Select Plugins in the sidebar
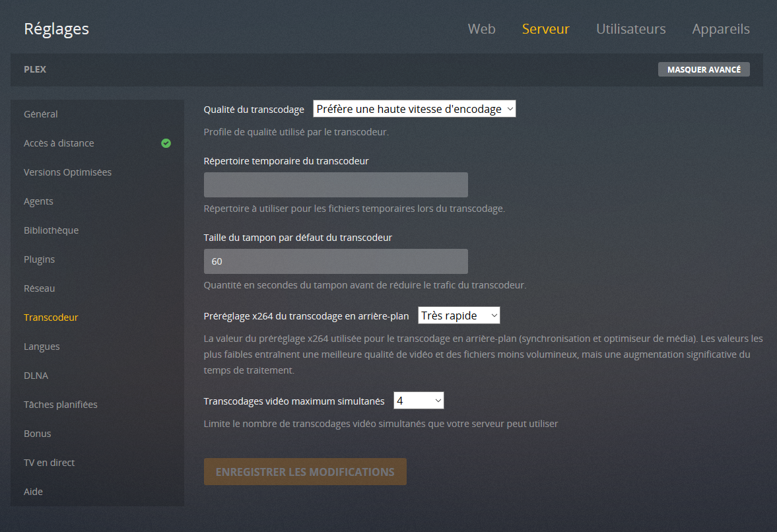Image resolution: width=777 pixels, height=532 pixels. pyautogui.click(x=39, y=259)
